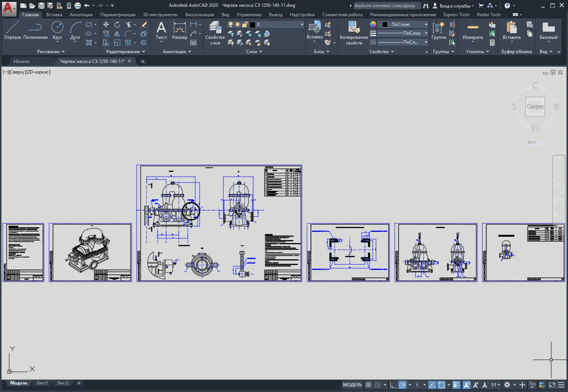Toggle snap mode dots icon
The image size is (568, 392).
(378, 385)
